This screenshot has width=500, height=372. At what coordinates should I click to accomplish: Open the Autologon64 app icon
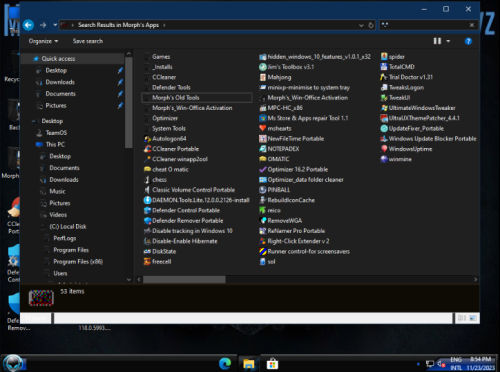point(147,139)
